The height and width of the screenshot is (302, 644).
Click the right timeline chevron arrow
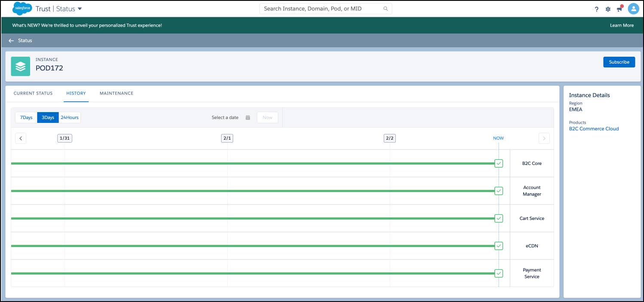coord(544,138)
